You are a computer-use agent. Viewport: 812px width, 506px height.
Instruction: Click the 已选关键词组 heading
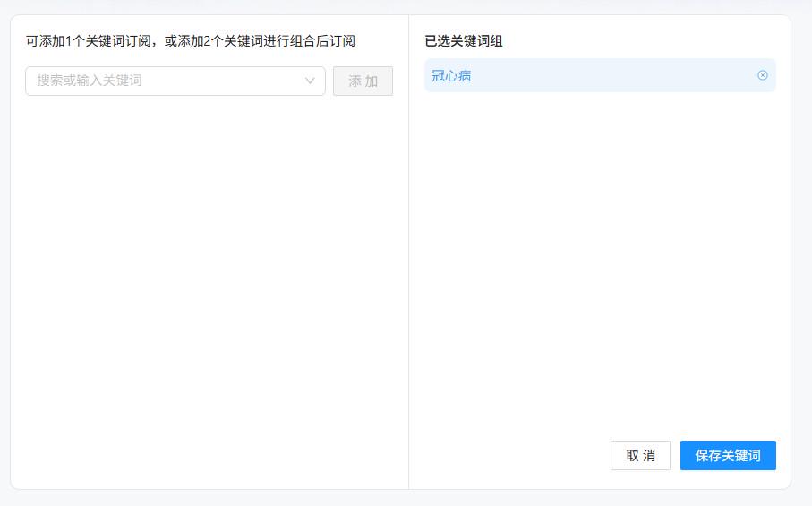(x=464, y=41)
